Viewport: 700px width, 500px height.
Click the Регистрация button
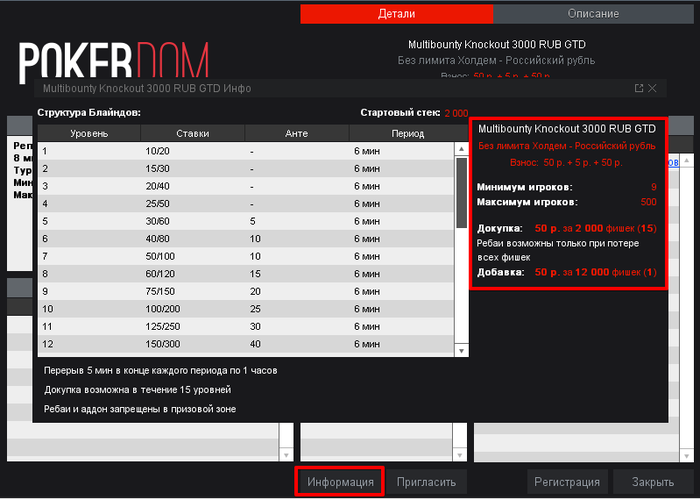[567, 482]
